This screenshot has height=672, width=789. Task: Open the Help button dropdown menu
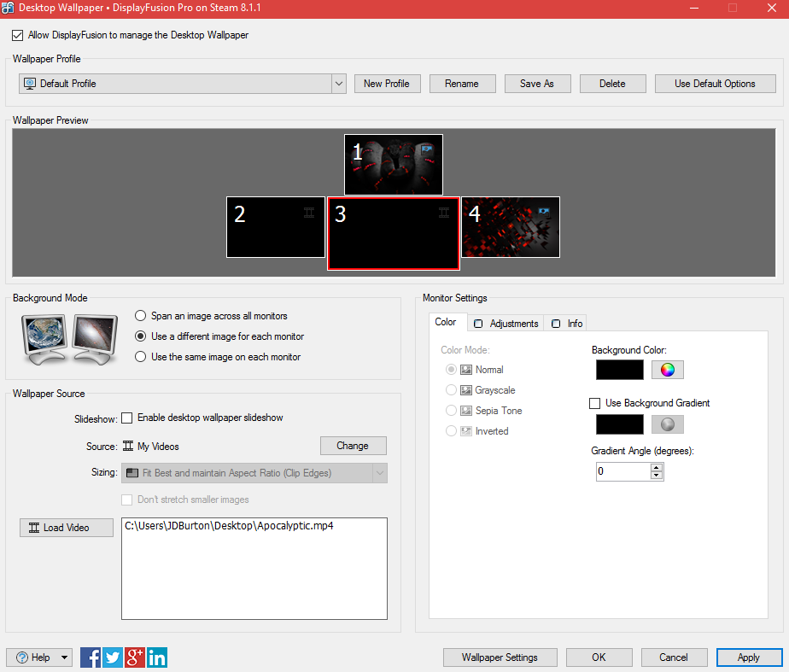pyautogui.click(x=64, y=657)
